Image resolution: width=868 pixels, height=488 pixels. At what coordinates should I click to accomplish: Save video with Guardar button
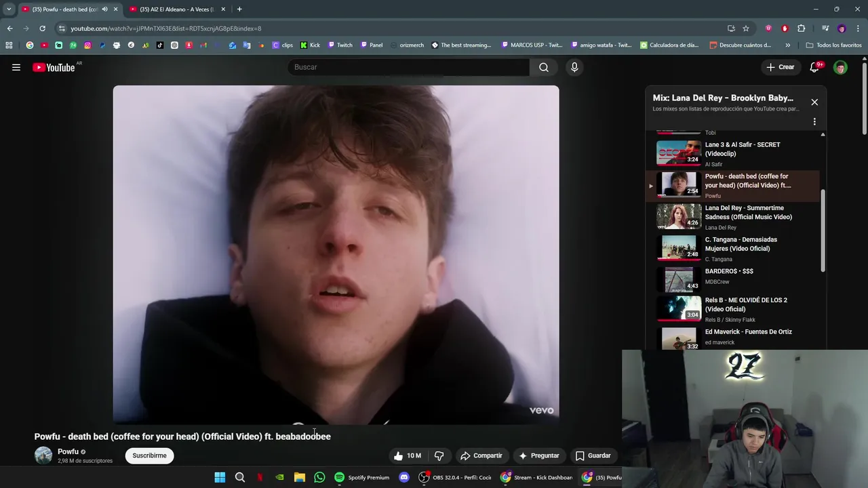point(593,455)
